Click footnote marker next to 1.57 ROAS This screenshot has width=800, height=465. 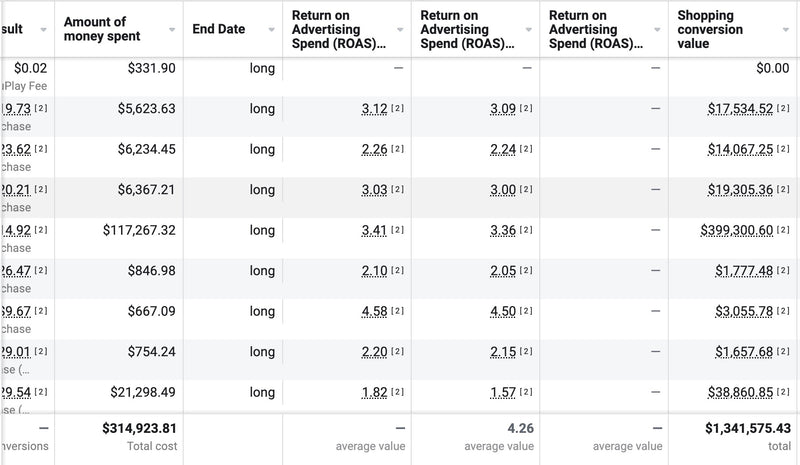coord(526,393)
